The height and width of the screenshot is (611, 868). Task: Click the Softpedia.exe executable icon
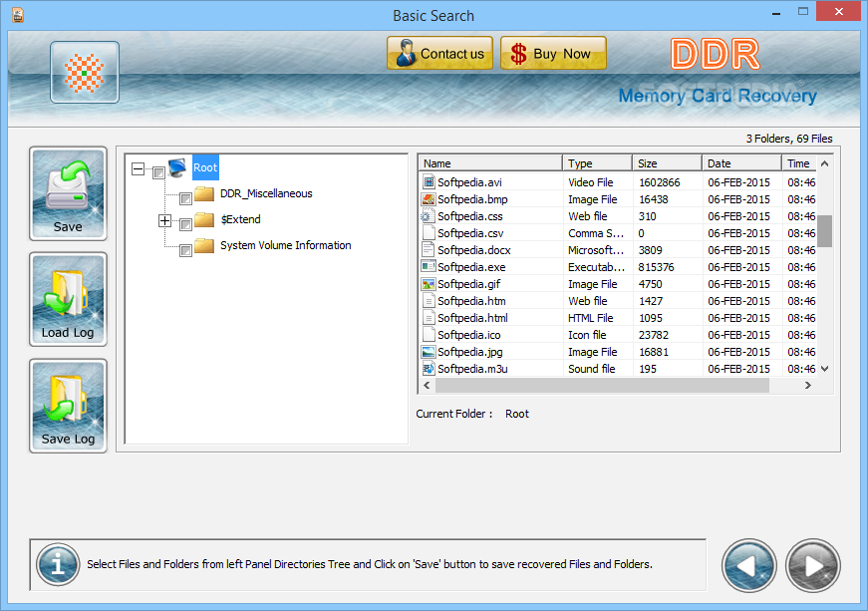(429, 267)
